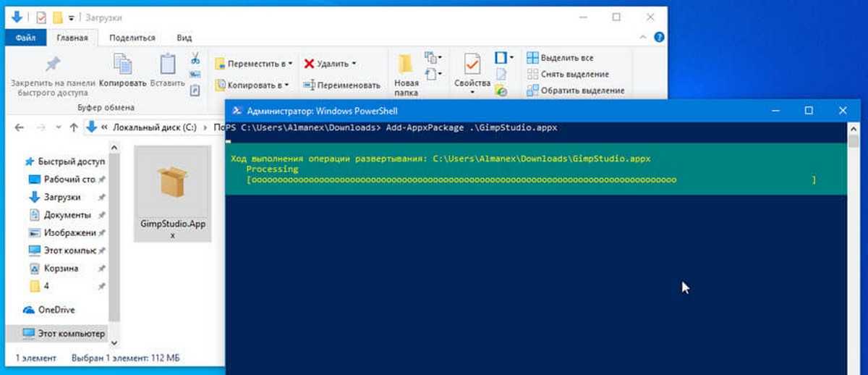Switch to the Поделиться tab
Screen dimensions: 868x375
click(x=132, y=38)
